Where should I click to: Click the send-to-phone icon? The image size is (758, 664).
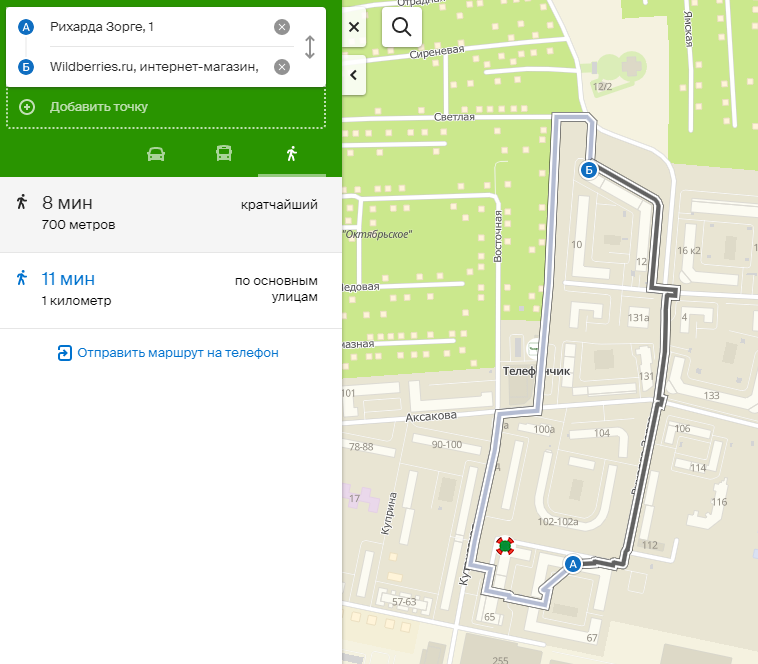coord(65,352)
